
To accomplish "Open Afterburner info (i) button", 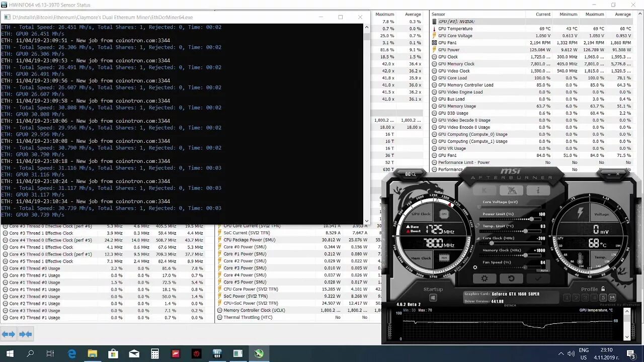I will pos(538,191).
